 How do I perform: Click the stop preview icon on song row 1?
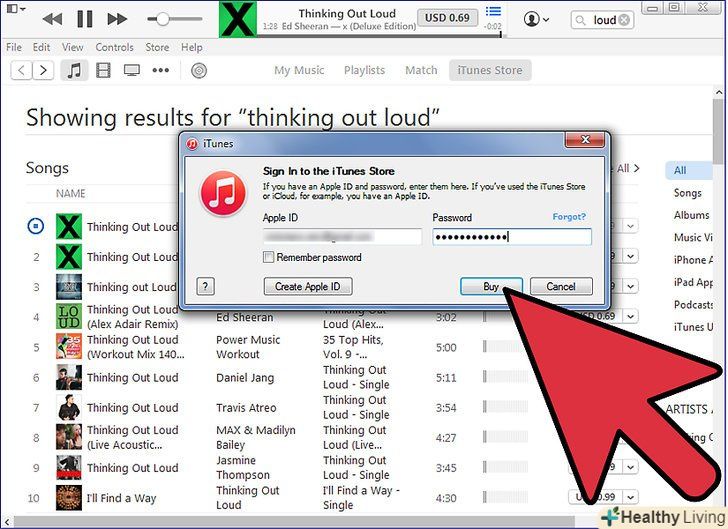point(36,227)
